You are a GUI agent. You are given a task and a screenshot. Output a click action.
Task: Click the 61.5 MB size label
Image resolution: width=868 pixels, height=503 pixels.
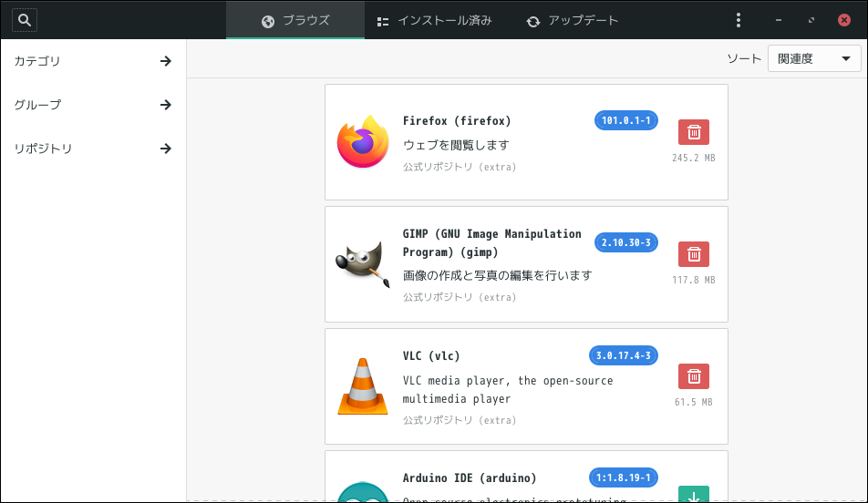(x=694, y=402)
